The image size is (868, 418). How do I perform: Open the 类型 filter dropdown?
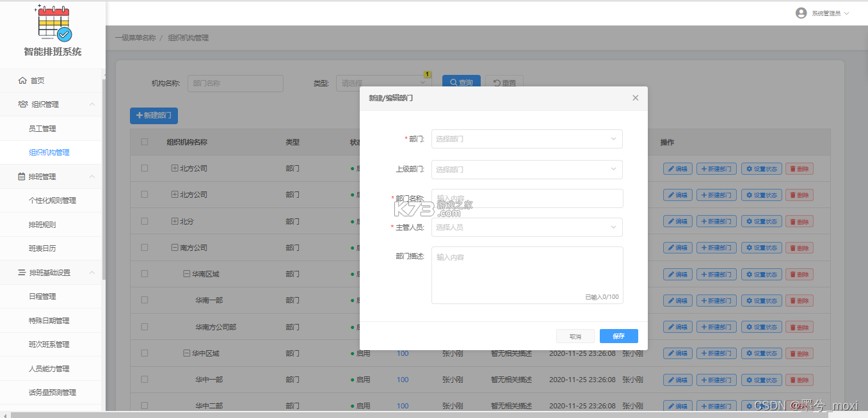[383, 83]
